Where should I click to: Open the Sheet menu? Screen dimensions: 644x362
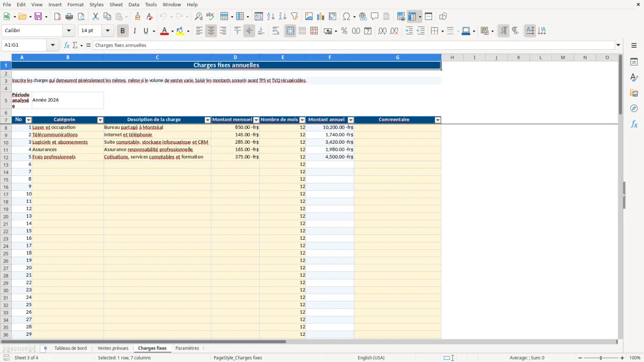pos(116,4)
